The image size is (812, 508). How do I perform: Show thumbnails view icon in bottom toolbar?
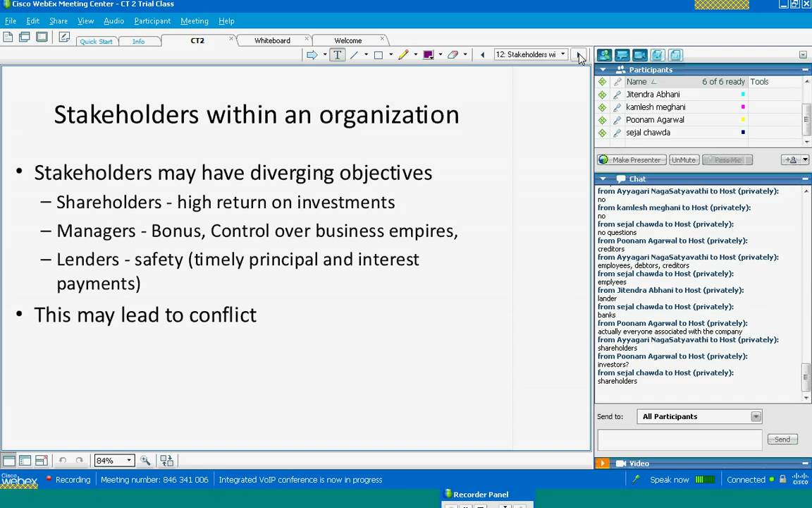click(x=25, y=460)
